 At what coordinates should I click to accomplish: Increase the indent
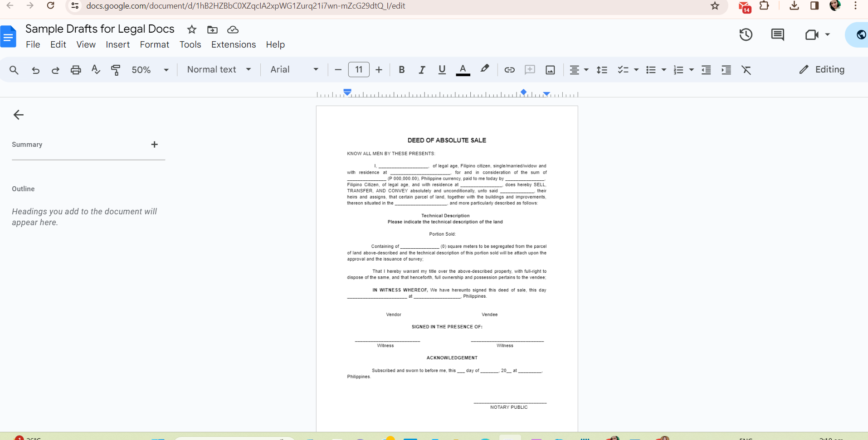726,70
